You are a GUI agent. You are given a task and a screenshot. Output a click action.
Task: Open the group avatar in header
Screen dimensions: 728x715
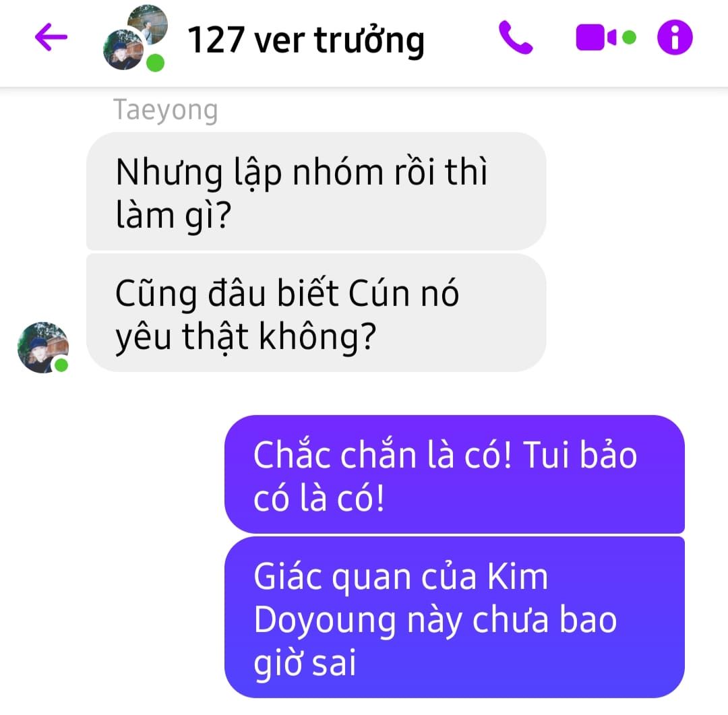(135, 38)
